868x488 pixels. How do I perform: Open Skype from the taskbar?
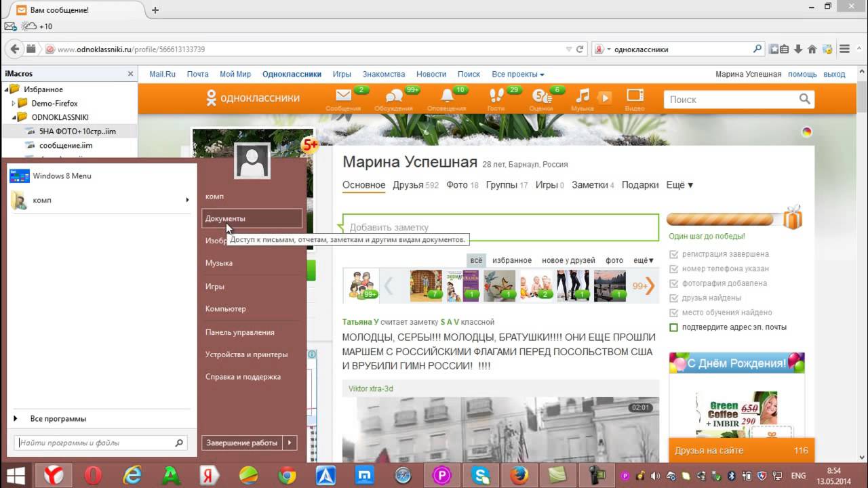pos(482,476)
